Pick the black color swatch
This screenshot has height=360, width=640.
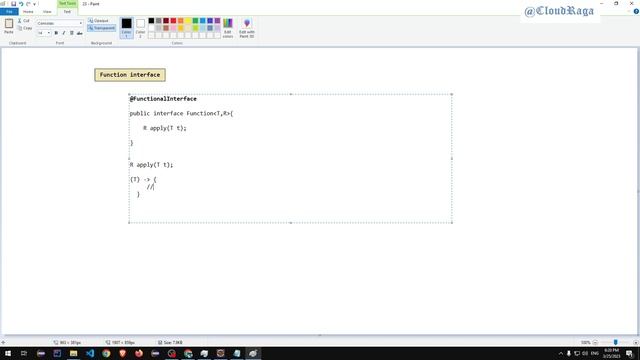pyautogui.click(x=151, y=20)
